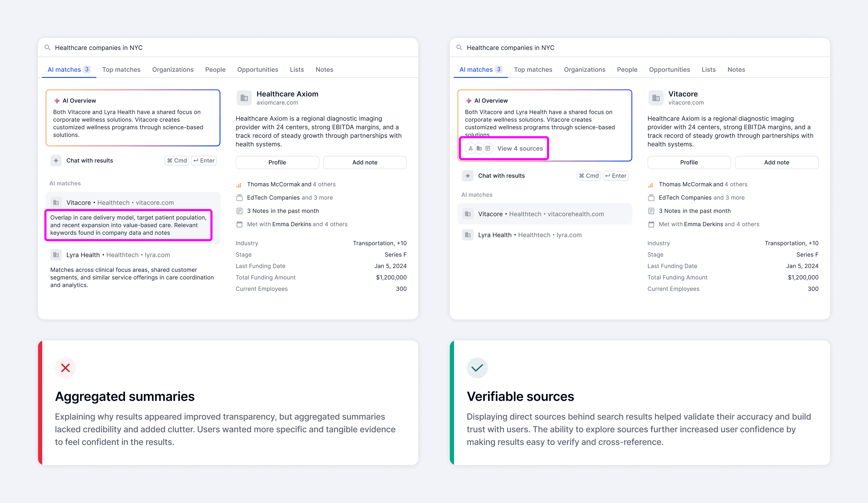Viewport: 868px width, 503px height.
Task: Open the Organizations tab in the left mockup
Action: [173, 70]
